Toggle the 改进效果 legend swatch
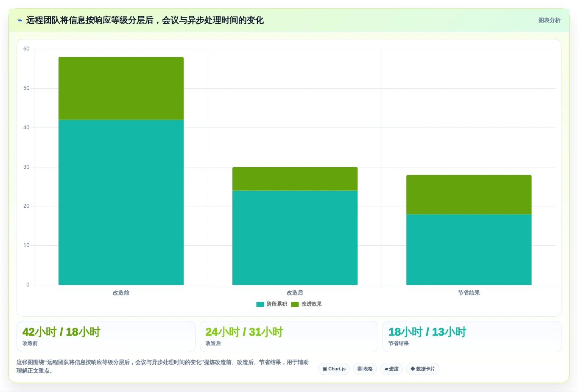This screenshot has width=578, height=392. tap(295, 304)
